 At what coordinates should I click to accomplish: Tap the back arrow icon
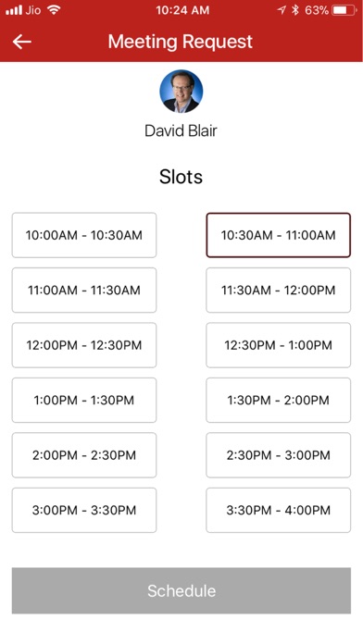coord(22,42)
